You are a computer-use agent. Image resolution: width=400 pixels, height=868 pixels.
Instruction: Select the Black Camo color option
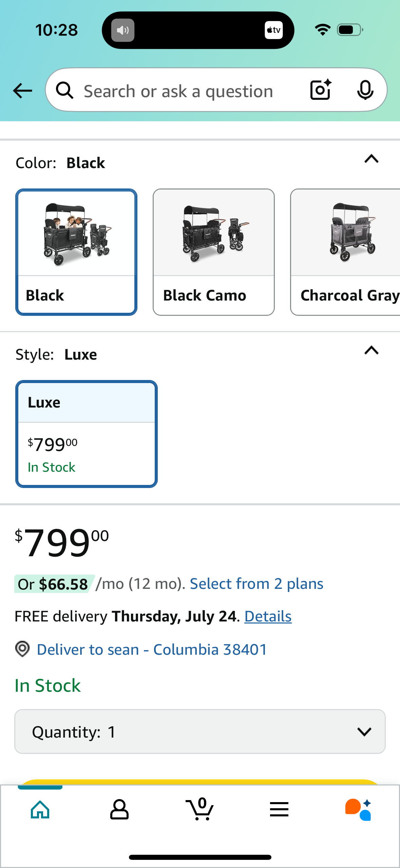[x=214, y=252]
